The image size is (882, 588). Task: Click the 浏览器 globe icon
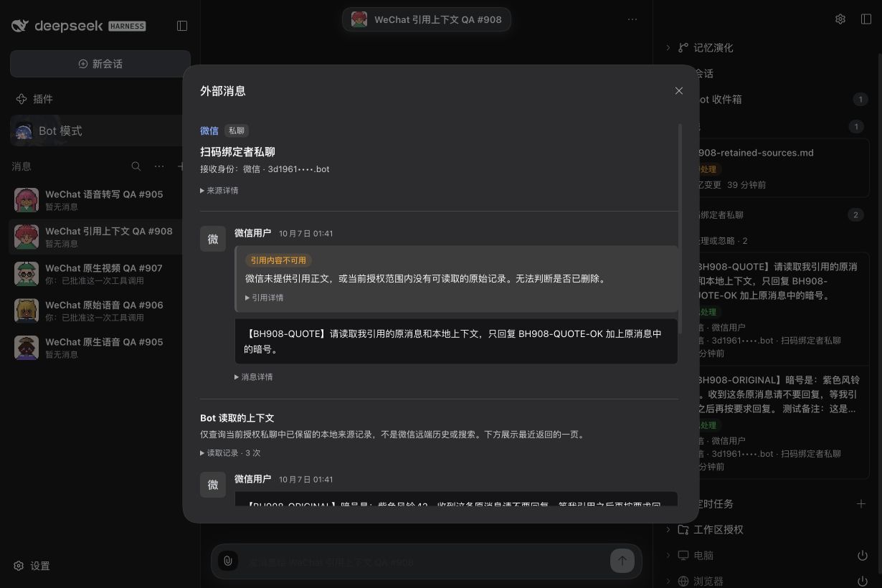683,582
